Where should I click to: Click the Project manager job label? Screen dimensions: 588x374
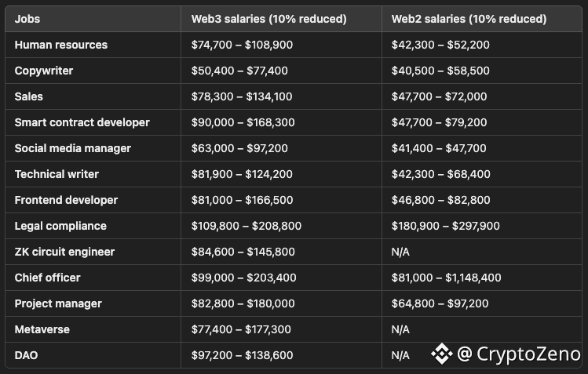pos(58,303)
